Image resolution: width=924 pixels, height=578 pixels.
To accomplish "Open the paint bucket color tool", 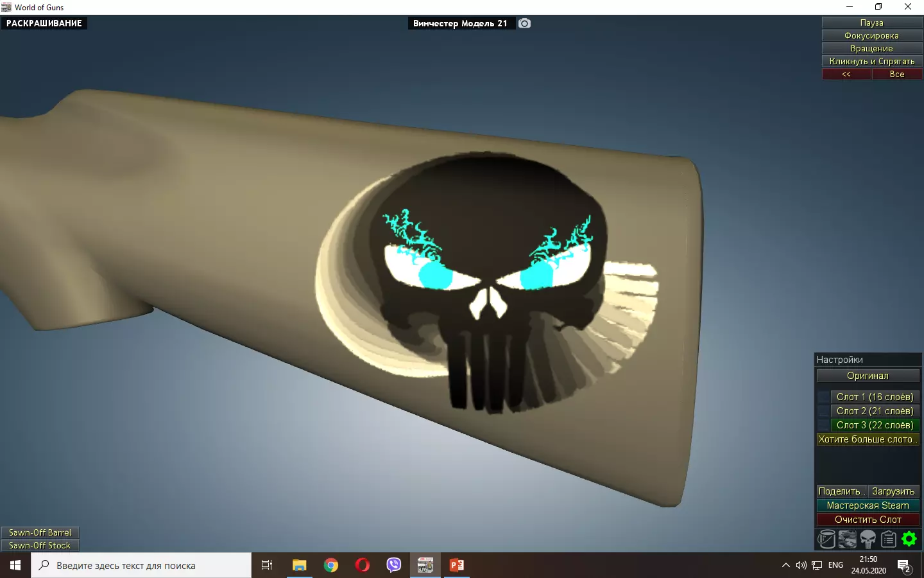I will pos(826,539).
